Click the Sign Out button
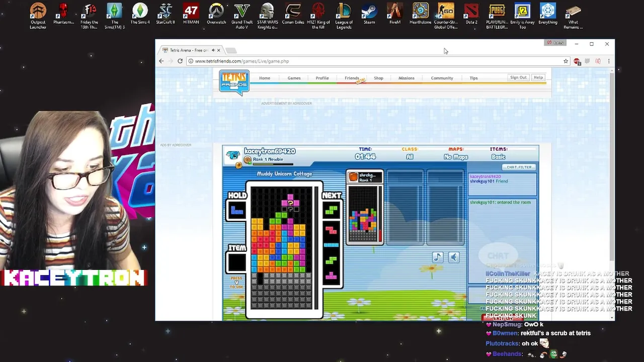Image resolution: width=644 pixels, height=362 pixels. point(518,77)
